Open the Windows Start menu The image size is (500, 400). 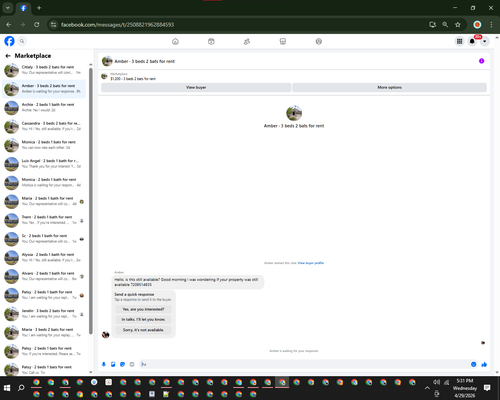pyautogui.click(x=7, y=388)
